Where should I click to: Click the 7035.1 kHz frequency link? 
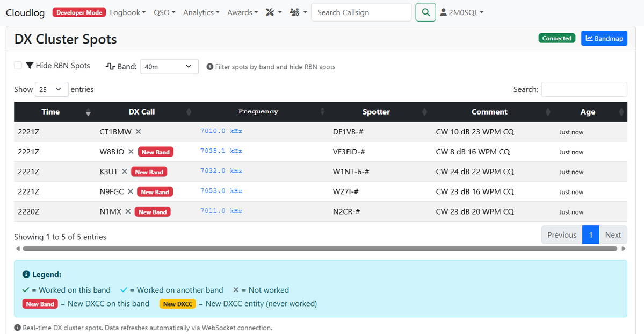tap(221, 151)
